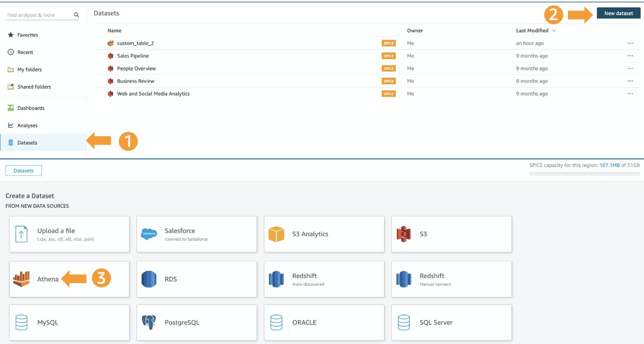Click the Athena source icon

[21, 279]
